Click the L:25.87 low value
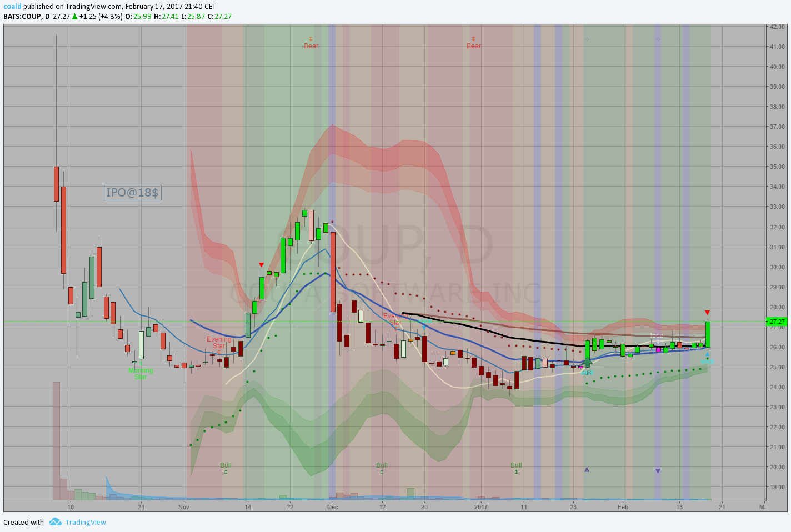791x532 pixels. click(x=193, y=17)
